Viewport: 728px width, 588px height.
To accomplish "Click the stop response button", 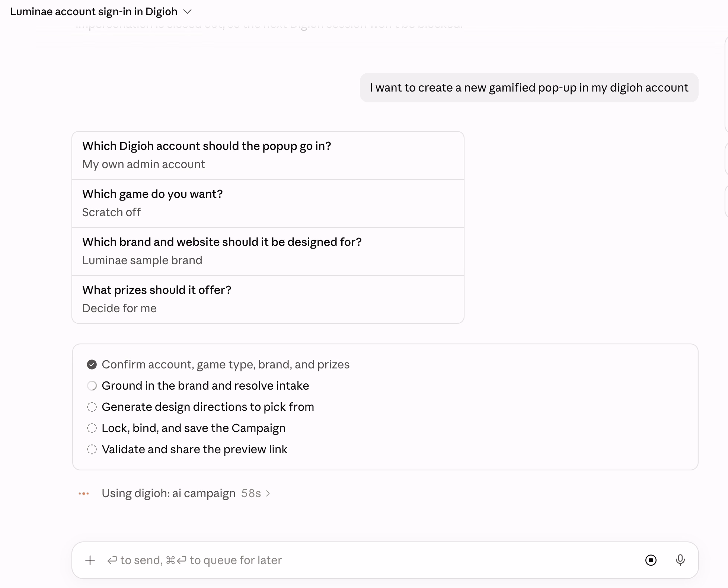I will [x=651, y=560].
